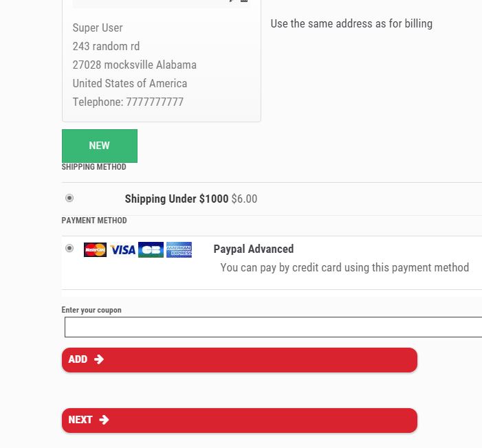Click the arrow icon on NEXT button
482x448 pixels.
coord(104,420)
